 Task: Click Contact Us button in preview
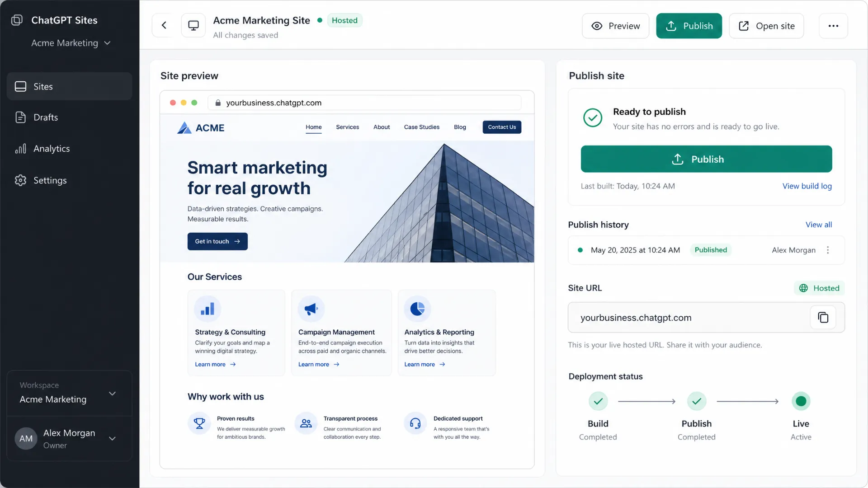(502, 127)
